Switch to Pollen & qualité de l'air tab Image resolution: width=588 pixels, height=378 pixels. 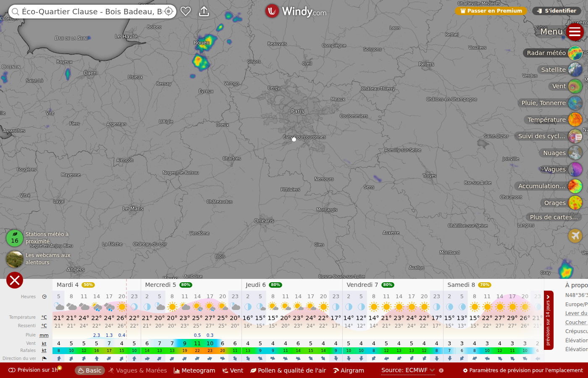pos(288,370)
